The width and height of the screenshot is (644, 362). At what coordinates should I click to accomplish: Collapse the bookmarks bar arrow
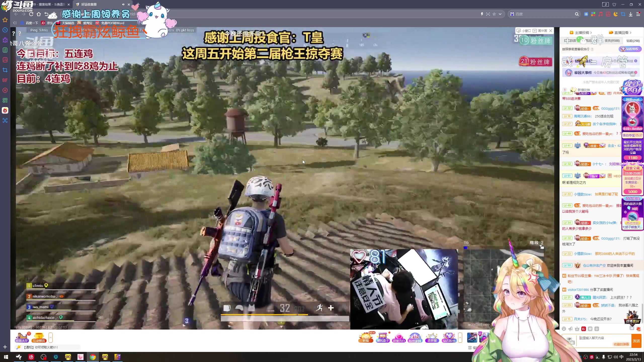[x=15, y=23]
